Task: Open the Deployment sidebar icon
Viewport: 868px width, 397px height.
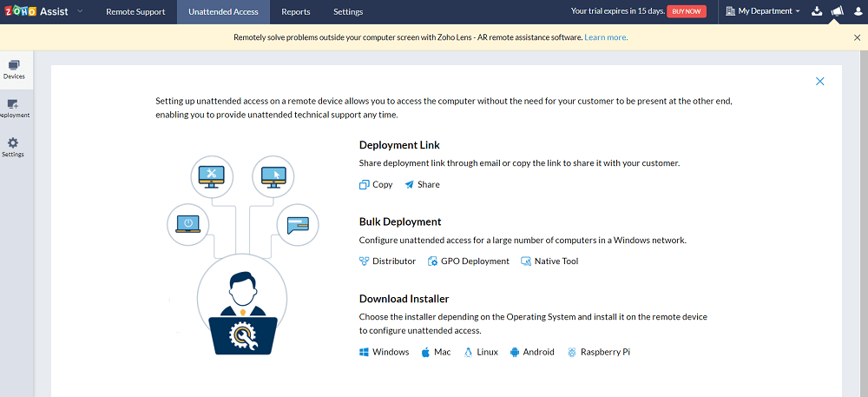Action: 15,109
